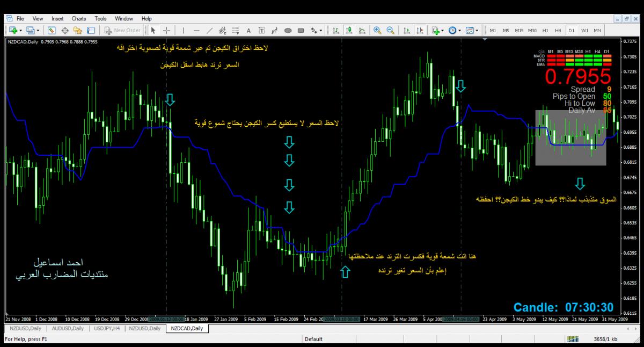This screenshot has height=347, width=644.
Task: Select the W1 timeframe
Action: coord(585,31)
